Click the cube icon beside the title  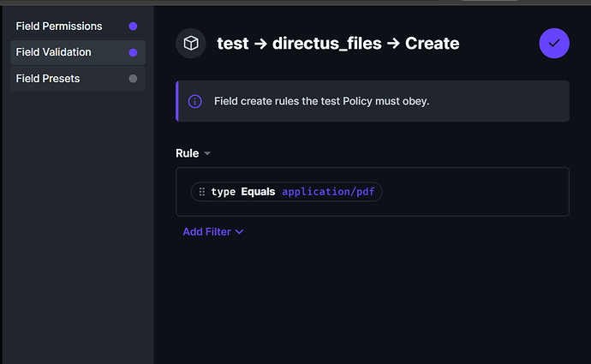pyautogui.click(x=190, y=44)
